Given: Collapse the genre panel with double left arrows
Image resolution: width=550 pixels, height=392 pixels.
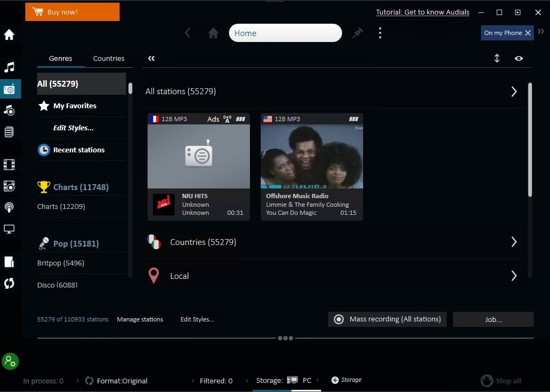Looking at the screenshot, I should 151,58.
